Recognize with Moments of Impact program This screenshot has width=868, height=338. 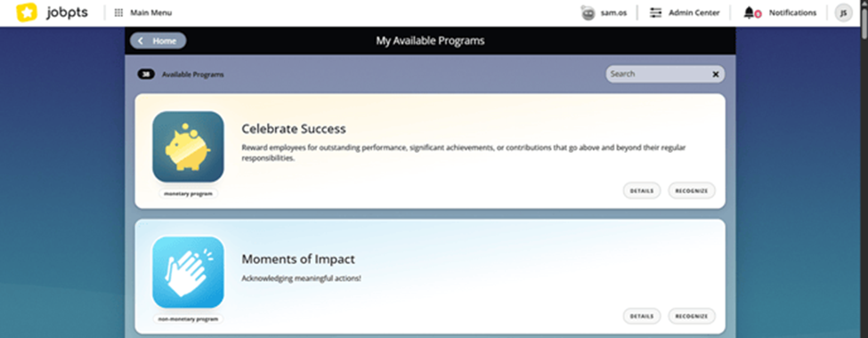692,317
